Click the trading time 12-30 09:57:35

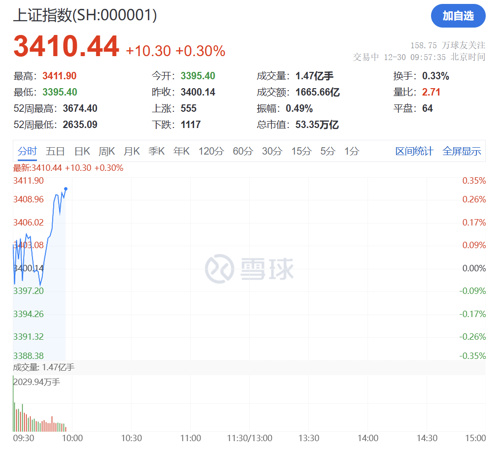click(415, 57)
